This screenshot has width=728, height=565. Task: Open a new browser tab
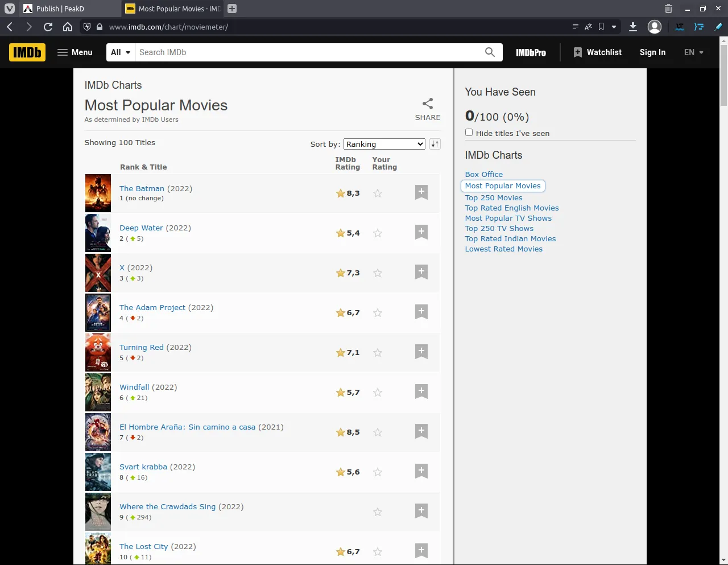click(232, 9)
